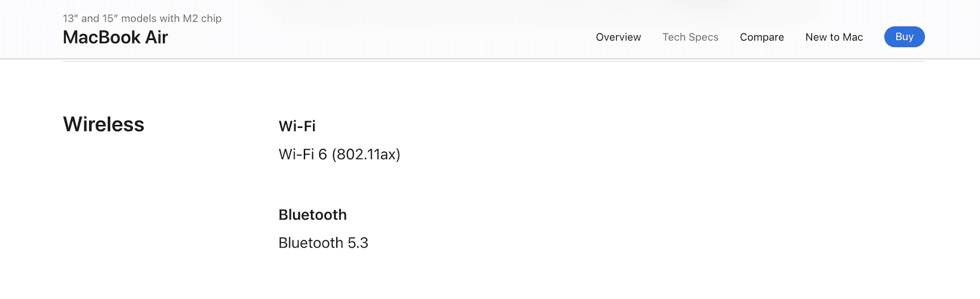This screenshot has height=299, width=980.
Task: Click the Wireless section heading
Action: pyautogui.click(x=104, y=124)
